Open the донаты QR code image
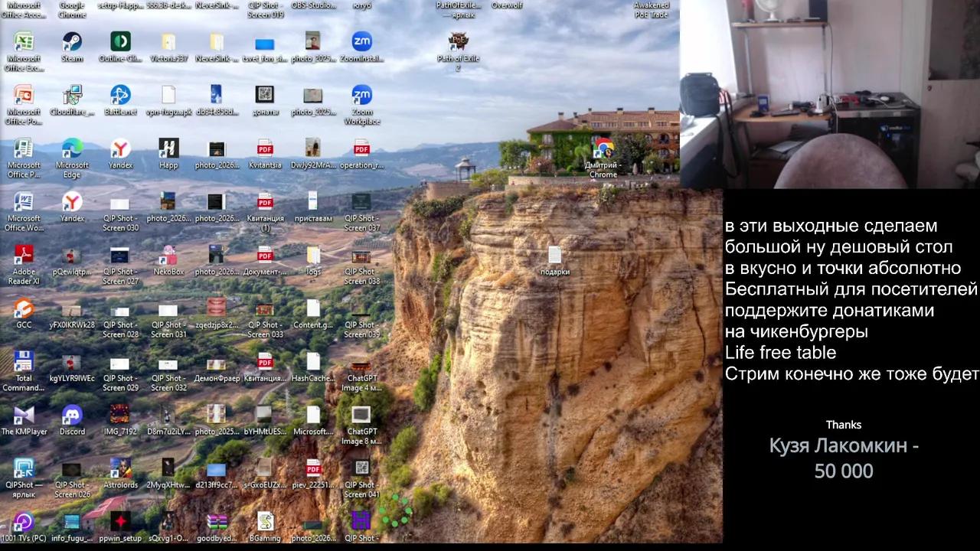Screen dimensions: 980x551 (x=265, y=100)
